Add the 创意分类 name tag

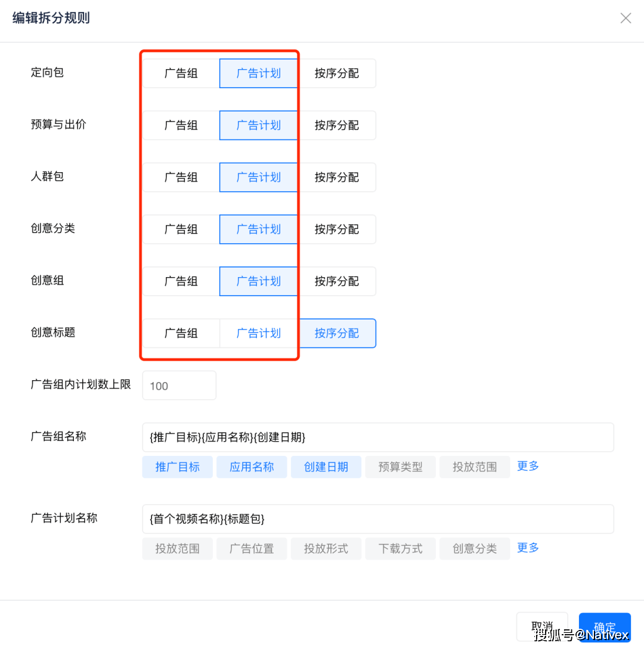(x=475, y=548)
